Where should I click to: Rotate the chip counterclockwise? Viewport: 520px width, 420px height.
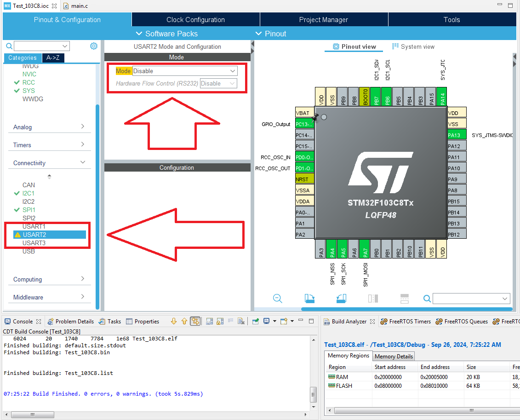[x=341, y=299]
